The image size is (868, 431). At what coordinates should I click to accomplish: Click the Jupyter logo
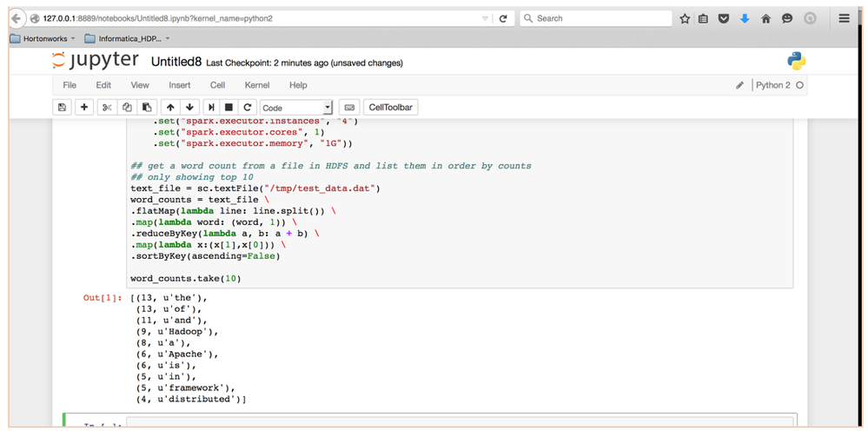point(96,61)
